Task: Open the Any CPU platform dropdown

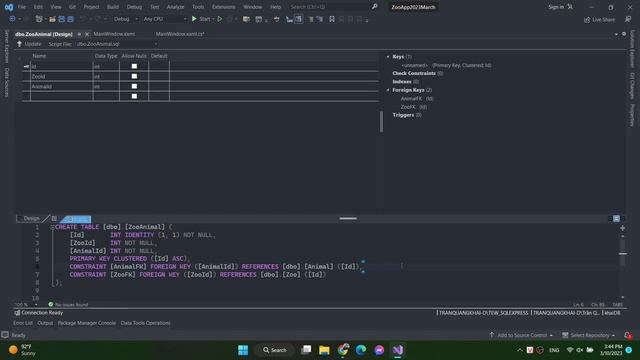Action: pyautogui.click(x=165, y=19)
